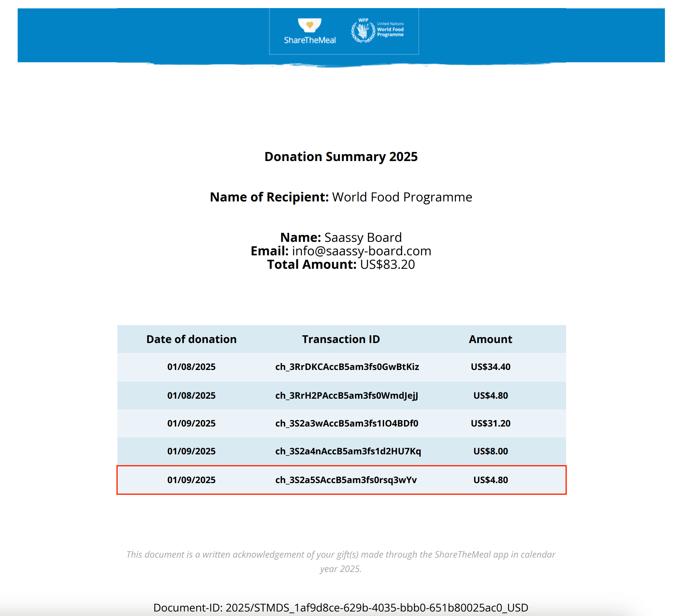Select transaction ch_3S2a3wAccB5am3fs1IO4BDf0
Screen dimensions: 682x616
pos(347,424)
